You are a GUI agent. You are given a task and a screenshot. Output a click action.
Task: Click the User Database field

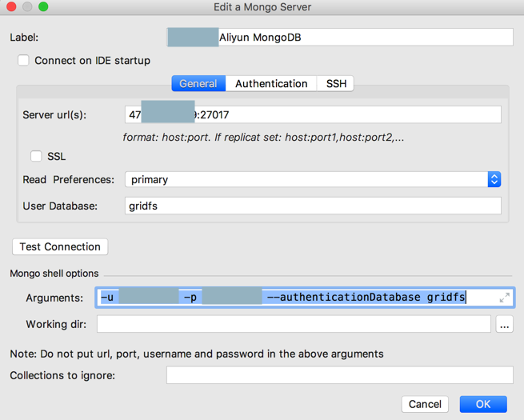pyautogui.click(x=312, y=206)
